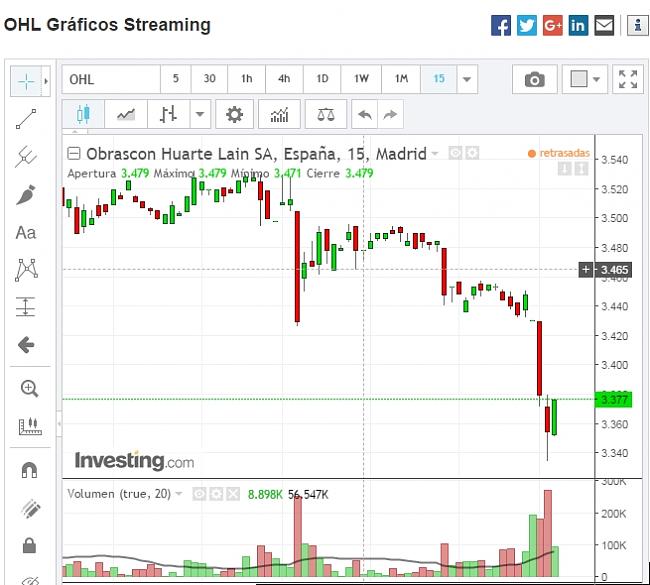Undo the last chart action

364,114
